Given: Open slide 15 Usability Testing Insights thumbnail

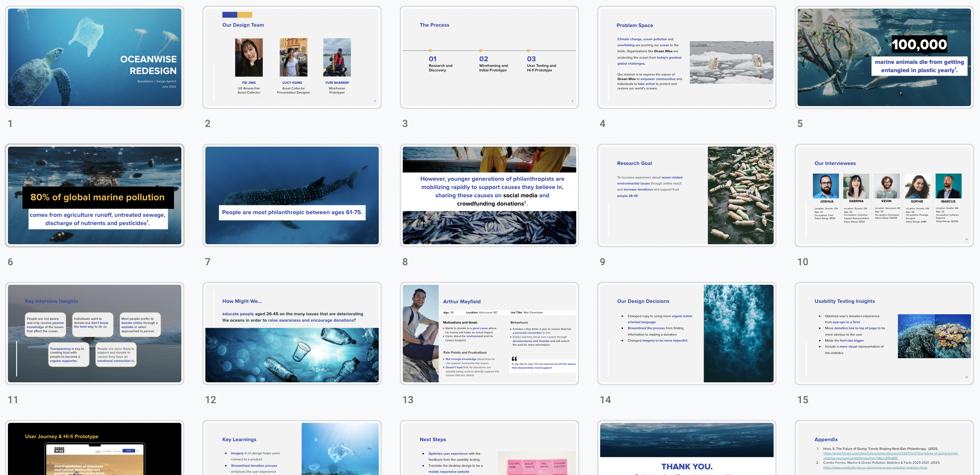Looking at the screenshot, I should (x=884, y=333).
